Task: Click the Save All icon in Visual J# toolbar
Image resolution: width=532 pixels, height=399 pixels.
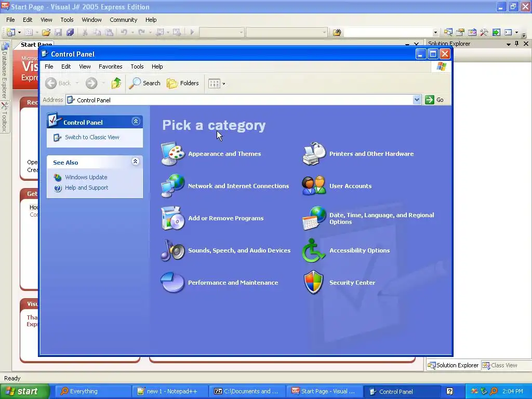Action: (70, 32)
